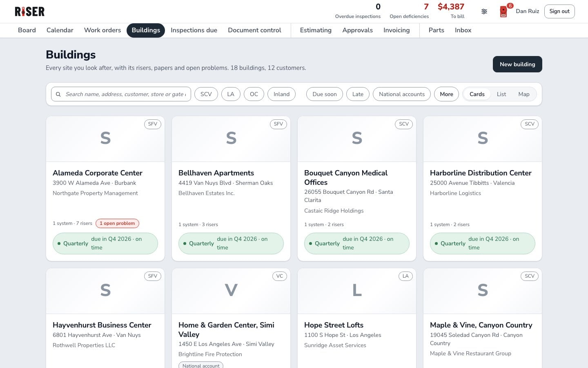
Task: Focus the building search field
Action: 121,94
